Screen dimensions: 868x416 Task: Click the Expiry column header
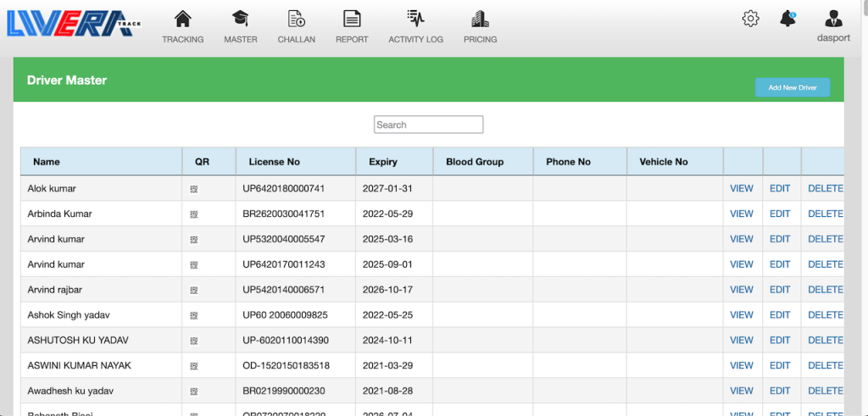click(383, 162)
